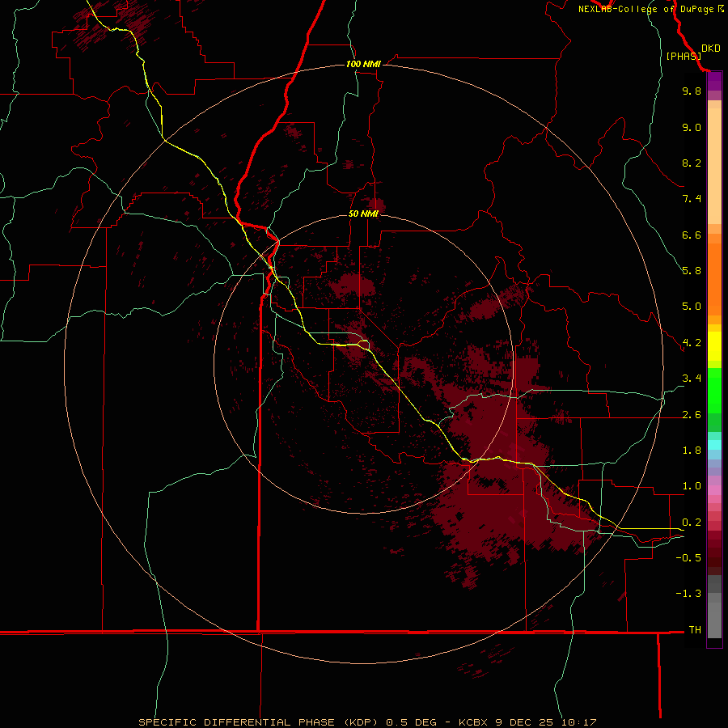Pick the cyan band of the color scale
Image resolution: width=728 pixels, height=728 pixels.
(714, 445)
